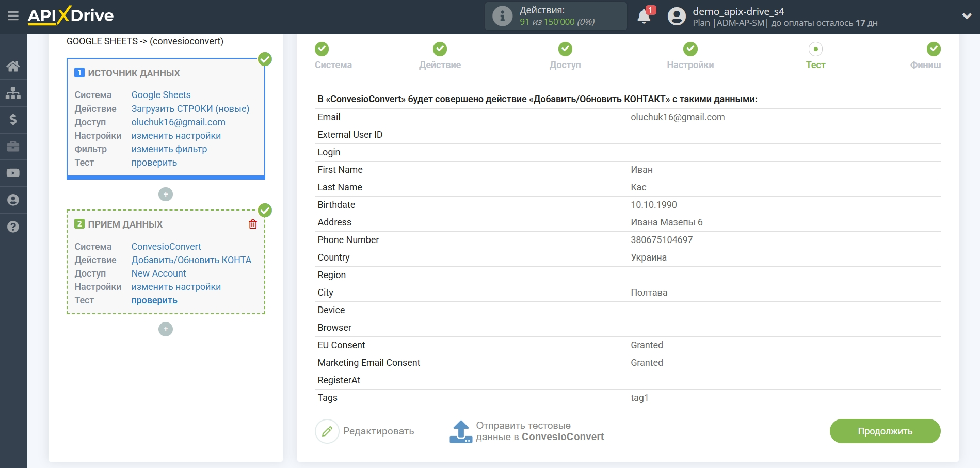Image resolution: width=980 pixels, height=468 pixels.
Task: Open the help question mark icon
Action: (x=13, y=227)
